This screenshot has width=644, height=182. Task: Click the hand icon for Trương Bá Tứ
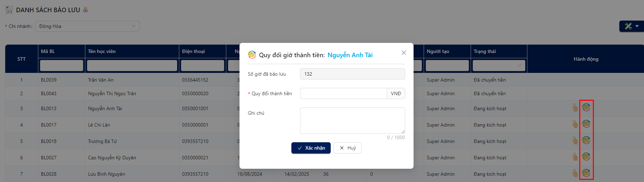[575, 140]
